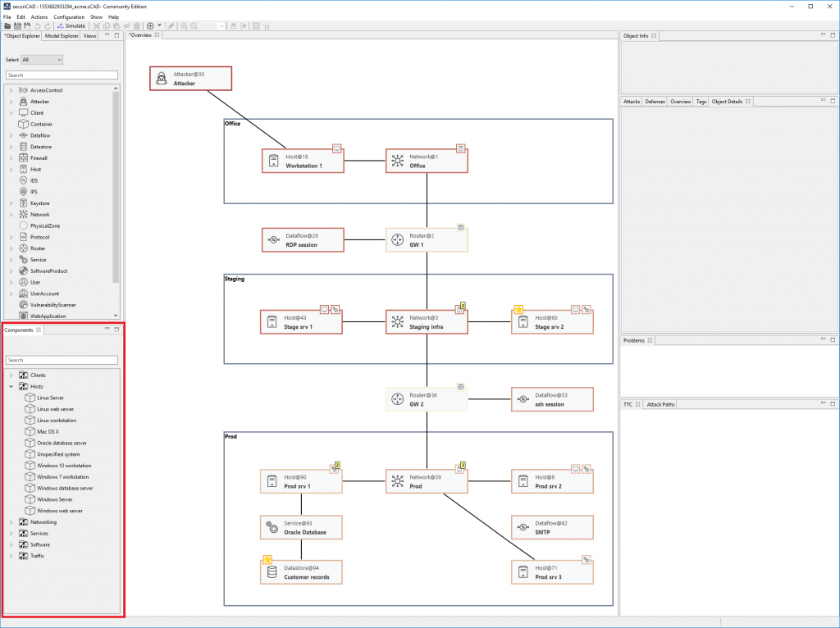840x628 pixels.
Task: Click the Attacker icon on the canvas
Action: pyautogui.click(x=162, y=79)
